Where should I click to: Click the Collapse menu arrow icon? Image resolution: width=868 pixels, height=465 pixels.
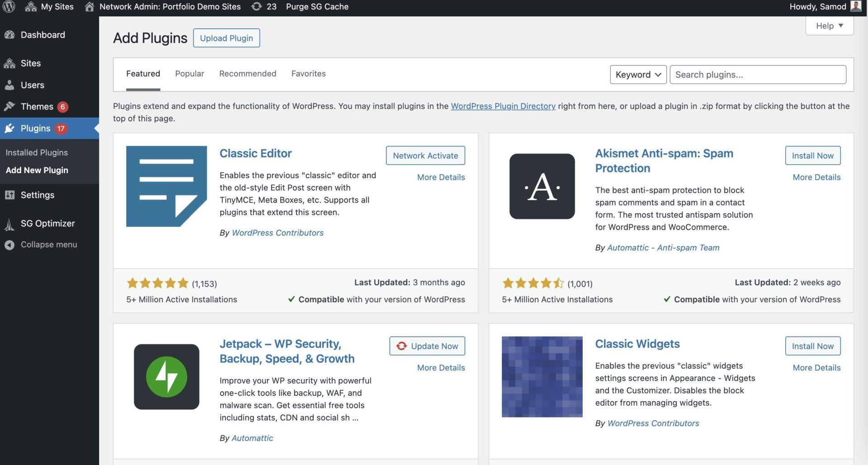pos(9,245)
